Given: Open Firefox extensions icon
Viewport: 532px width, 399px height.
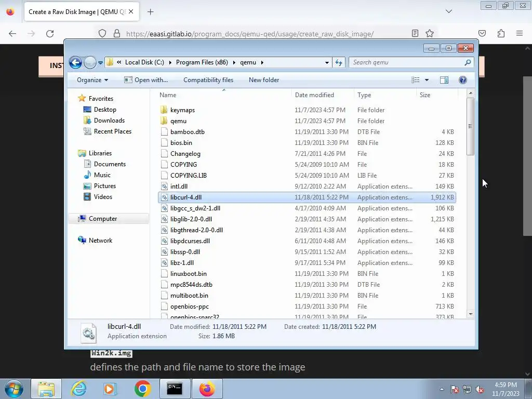Looking at the screenshot, I should [x=501, y=33].
